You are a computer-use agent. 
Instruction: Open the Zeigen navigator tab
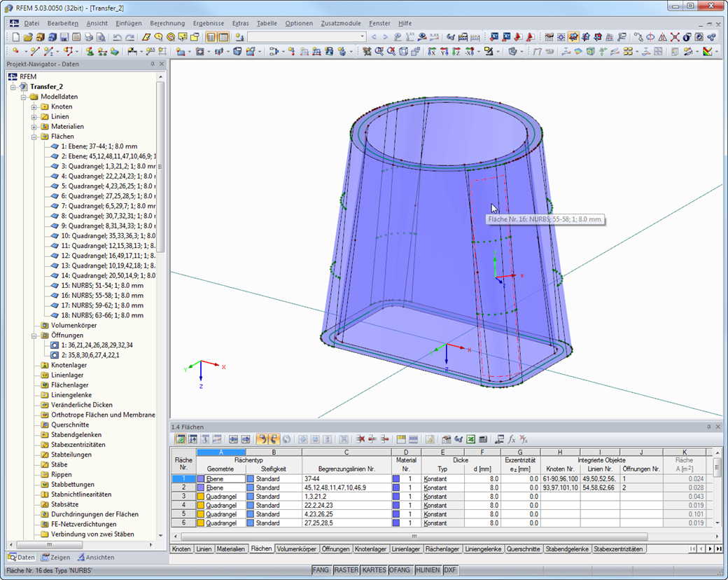pos(56,558)
